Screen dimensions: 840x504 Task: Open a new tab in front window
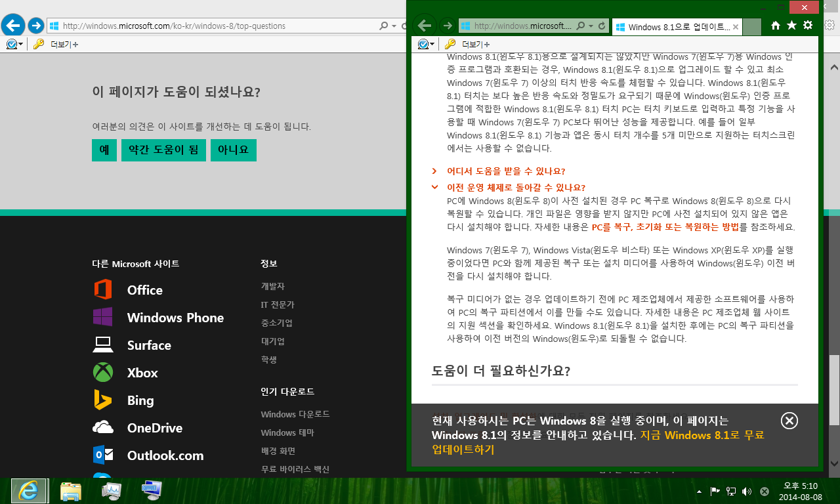752,27
